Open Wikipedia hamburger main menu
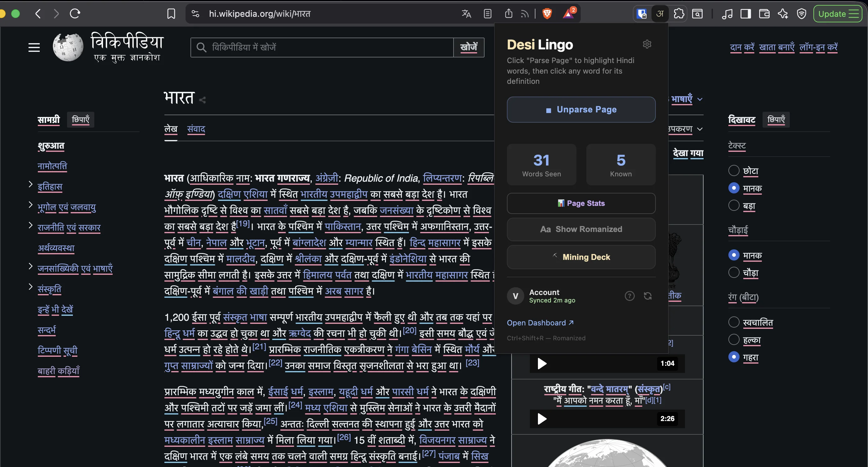The image size is (868, 467). pos(34,48)
